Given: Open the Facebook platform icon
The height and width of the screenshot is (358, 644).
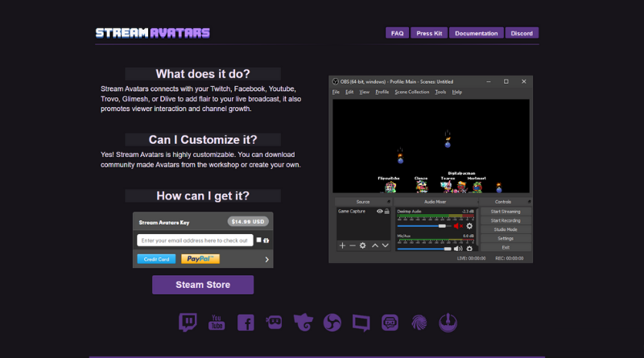Looking at the screenshot, I should pyautogui.click(x=246, y=323).
